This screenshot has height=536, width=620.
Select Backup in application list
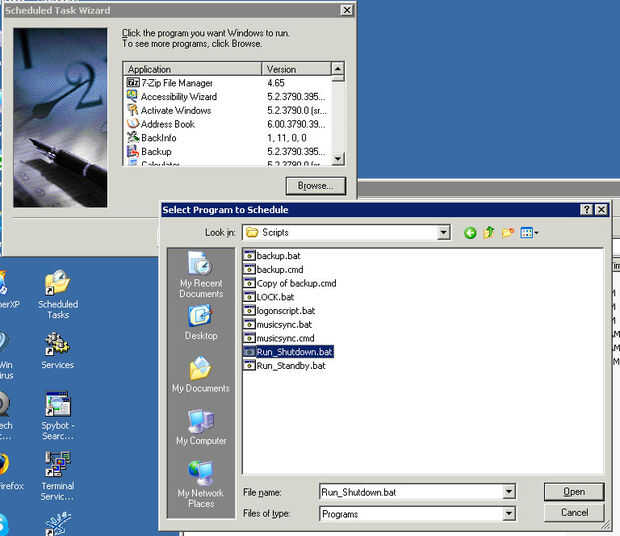[x=149, y=151]
